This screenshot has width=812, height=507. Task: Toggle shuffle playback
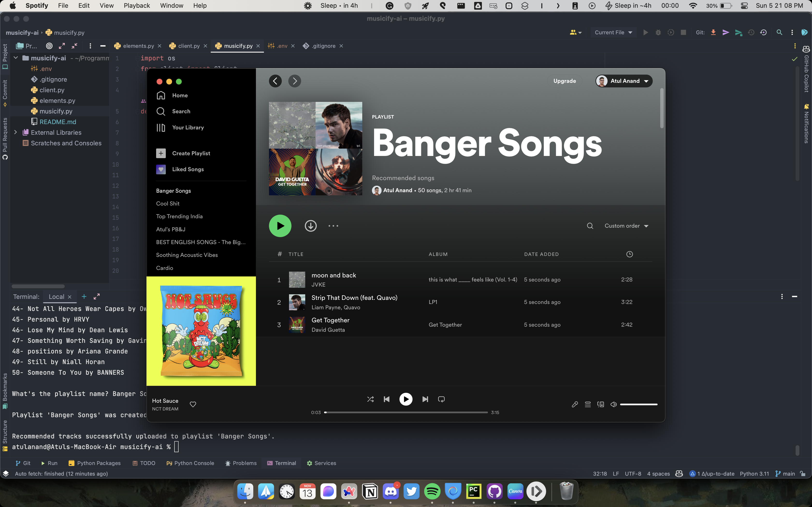370,399
